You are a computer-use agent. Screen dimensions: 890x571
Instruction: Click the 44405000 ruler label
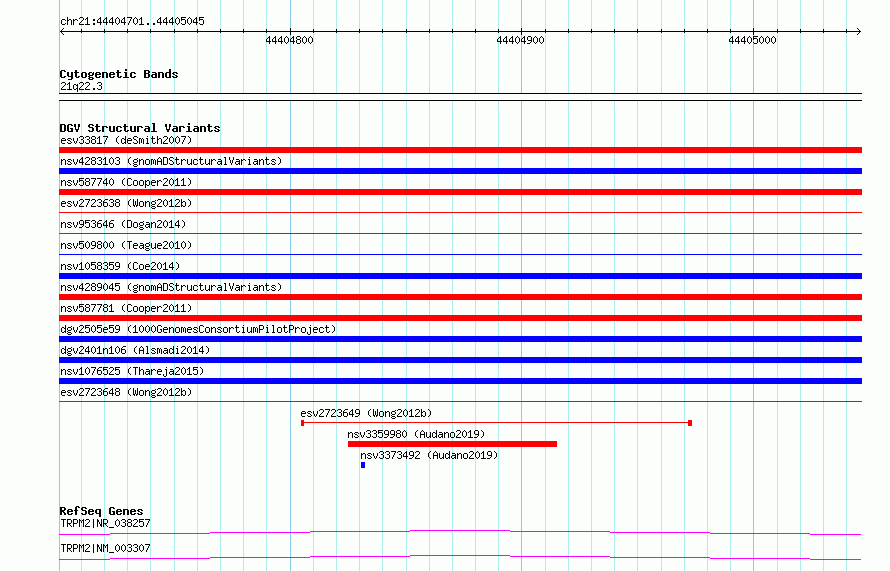pyautogui.click(x=752, y=40)
